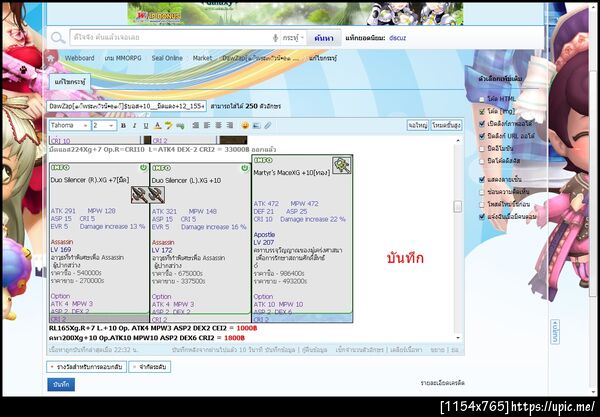This screenshot has width=600, height=417.
Task: Click the green power icon on Duo Silencer (R) card
Action: [x=143, y=168]
